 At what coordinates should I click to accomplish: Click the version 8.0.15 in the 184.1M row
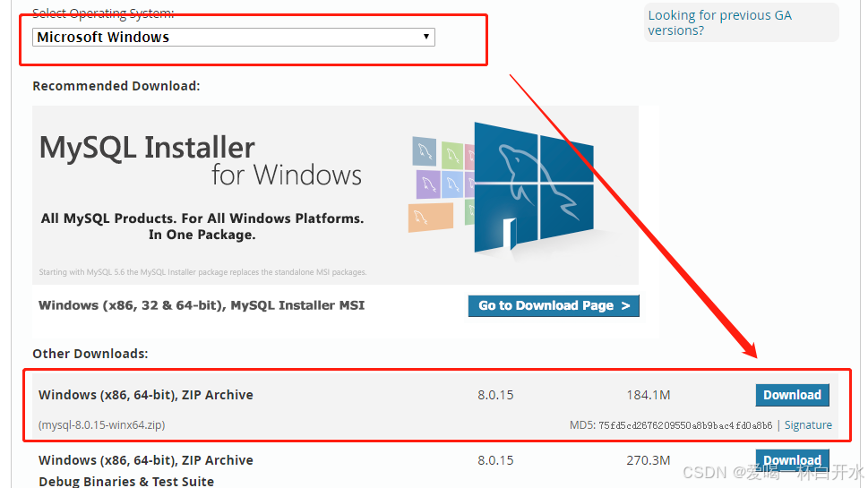pos(495,395)
